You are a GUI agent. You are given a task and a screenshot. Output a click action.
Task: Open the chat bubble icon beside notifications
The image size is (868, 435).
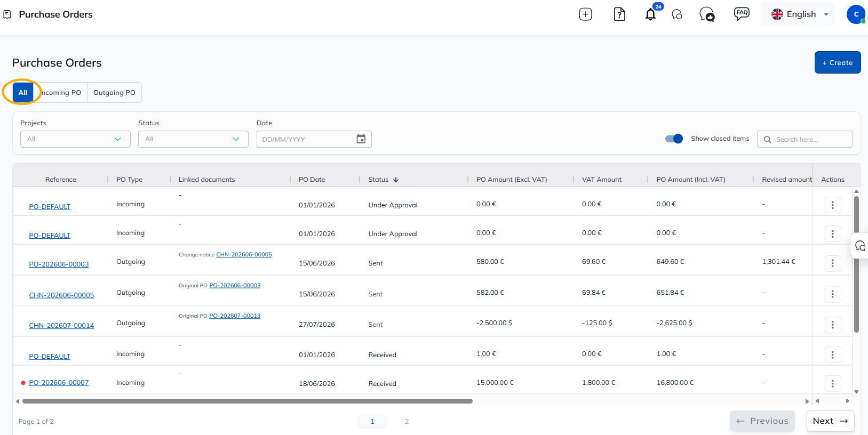[x=677, y=15]
